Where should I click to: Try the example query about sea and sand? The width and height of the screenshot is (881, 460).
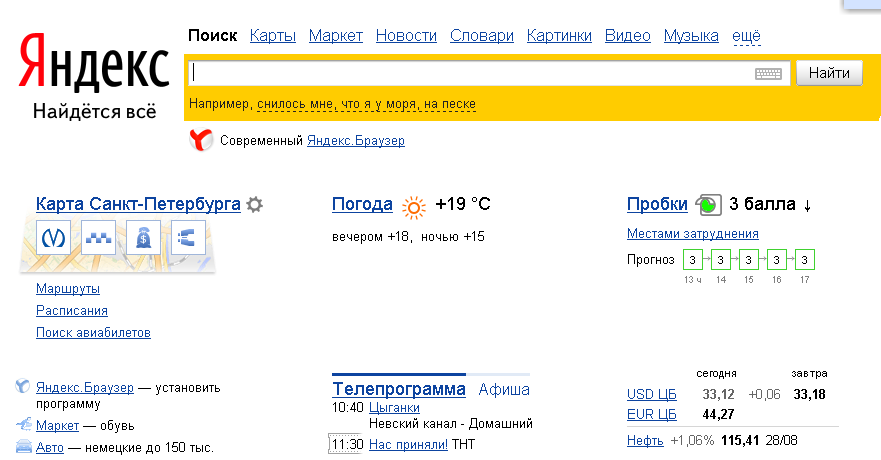(x=366, y=104)
